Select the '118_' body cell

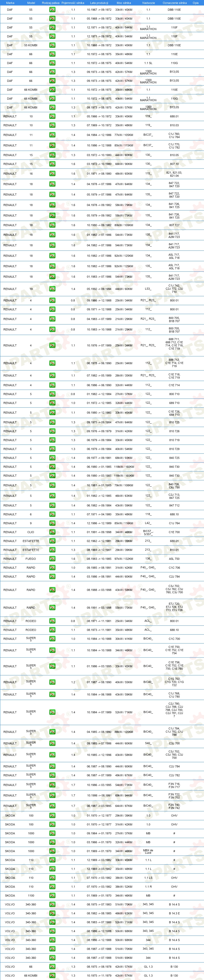click(x=148, y=514)
